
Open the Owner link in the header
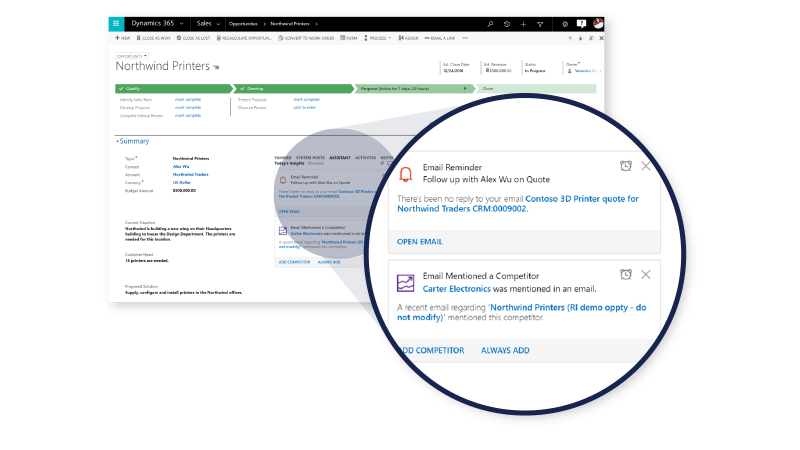coord(586,71)
